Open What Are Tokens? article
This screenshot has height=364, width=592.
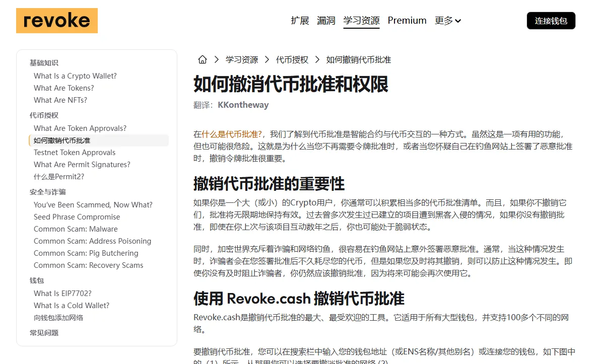64,88
